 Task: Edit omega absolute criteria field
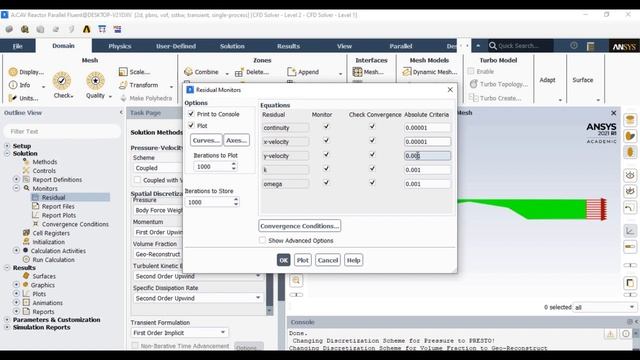tap(427, 184)
